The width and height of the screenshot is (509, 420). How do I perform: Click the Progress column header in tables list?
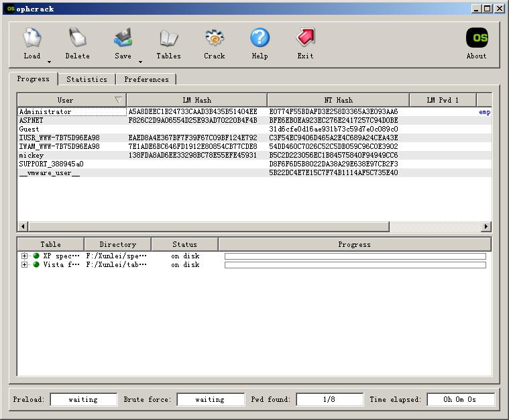tap(355, 244)
